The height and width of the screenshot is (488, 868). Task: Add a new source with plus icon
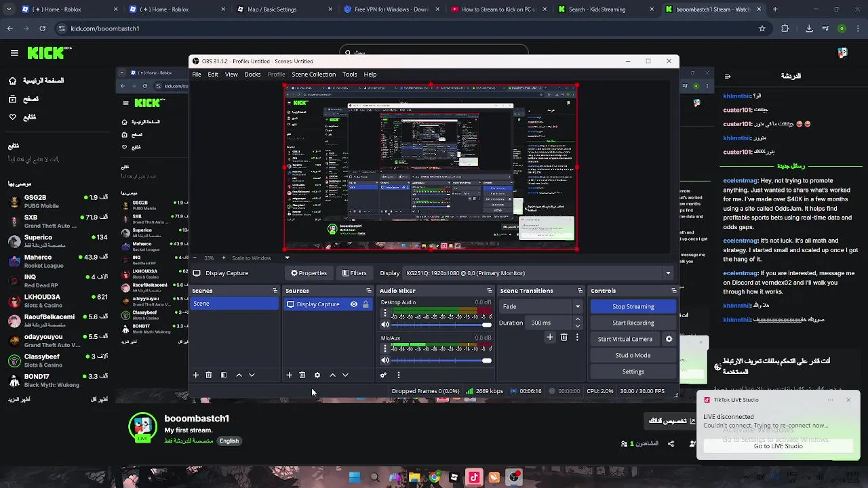pos(289,375)
